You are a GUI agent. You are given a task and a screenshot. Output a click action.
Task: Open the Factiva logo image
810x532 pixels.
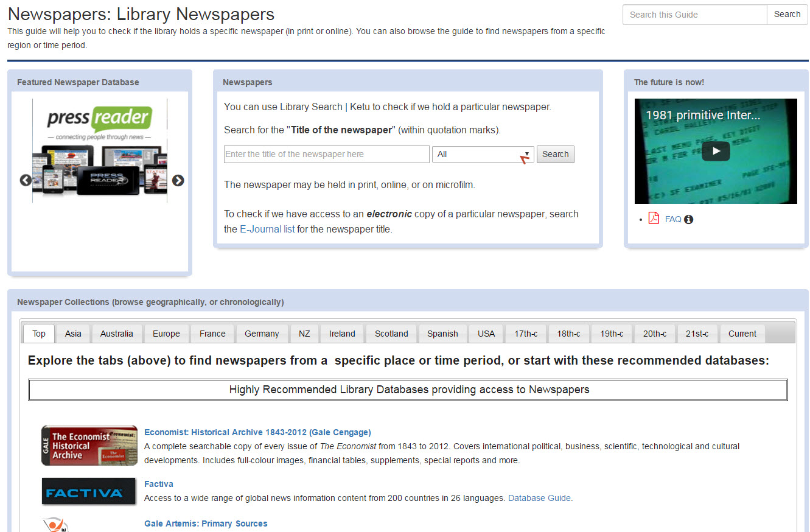pos(89,492)
